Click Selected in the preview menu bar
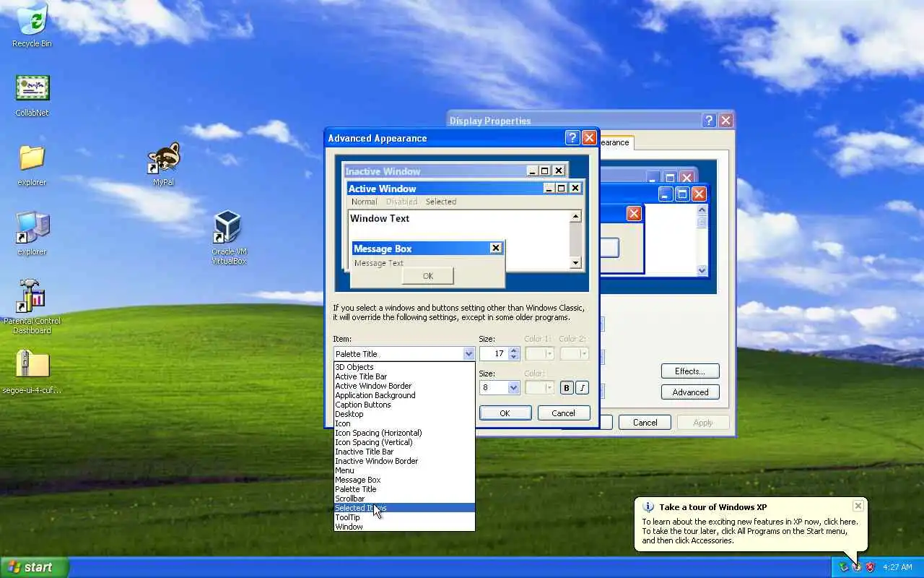This screenshot has width=924, height=578. 441,202
